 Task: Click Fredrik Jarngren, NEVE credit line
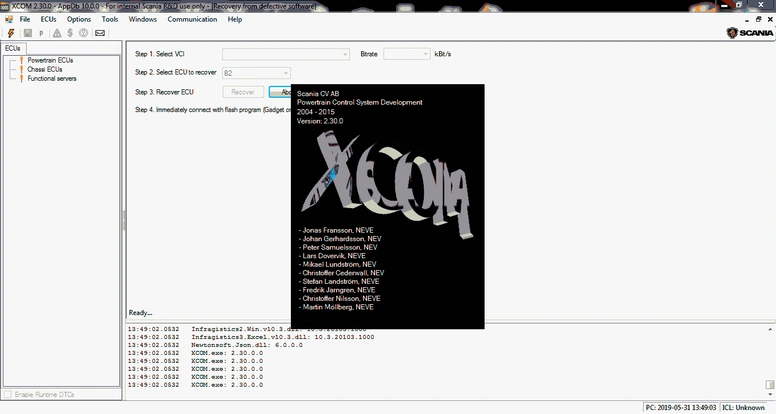point(337,290)
